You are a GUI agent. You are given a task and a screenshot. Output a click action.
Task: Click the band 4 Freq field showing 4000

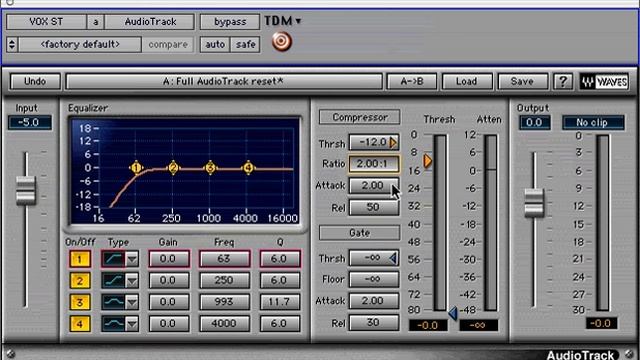point(224,324)
